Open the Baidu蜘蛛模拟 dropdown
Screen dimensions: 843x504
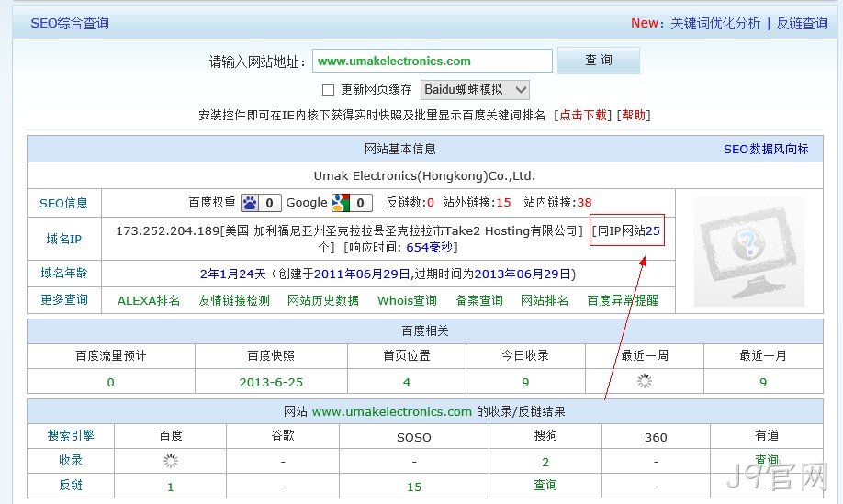click(475, 90)
